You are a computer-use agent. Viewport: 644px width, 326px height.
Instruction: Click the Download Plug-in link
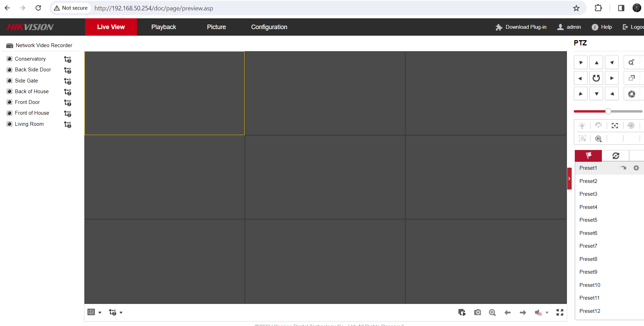pos(521,27)
